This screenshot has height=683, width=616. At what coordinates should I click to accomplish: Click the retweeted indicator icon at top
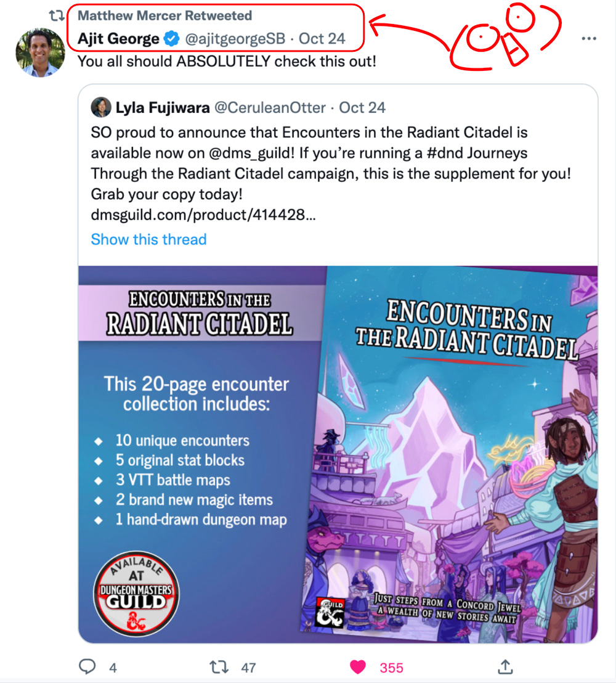tap(56, 15)
